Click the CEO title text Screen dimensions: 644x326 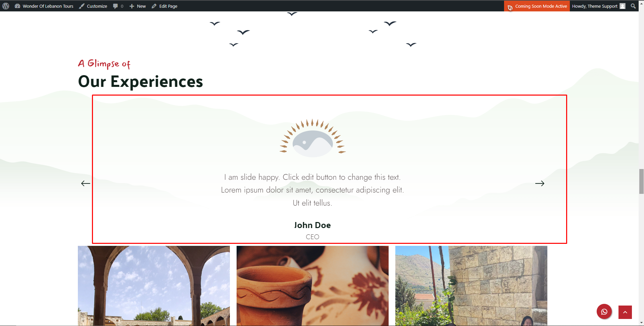312,237
